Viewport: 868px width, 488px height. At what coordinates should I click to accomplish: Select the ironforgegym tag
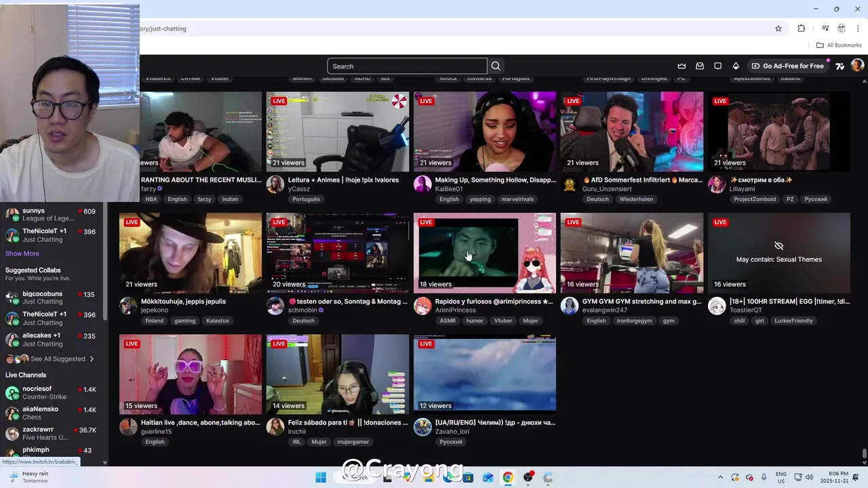(634, 321)
